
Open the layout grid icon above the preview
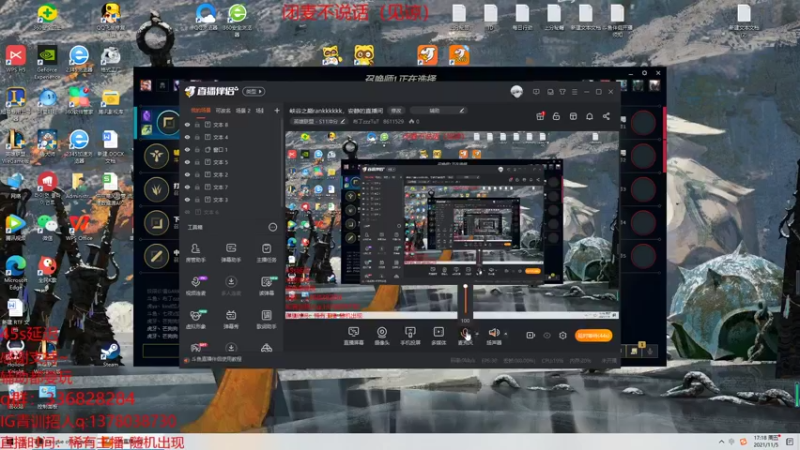pos(573,116)
